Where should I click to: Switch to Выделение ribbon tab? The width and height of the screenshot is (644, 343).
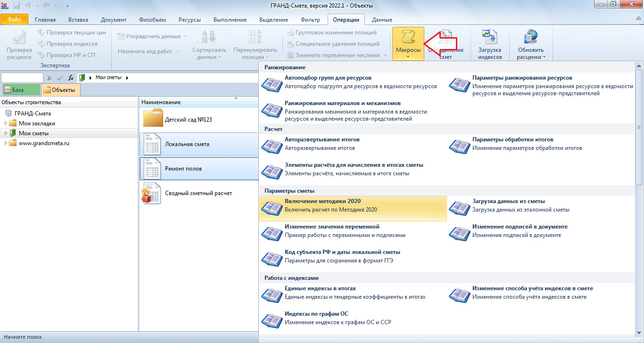tap(274, 20)
